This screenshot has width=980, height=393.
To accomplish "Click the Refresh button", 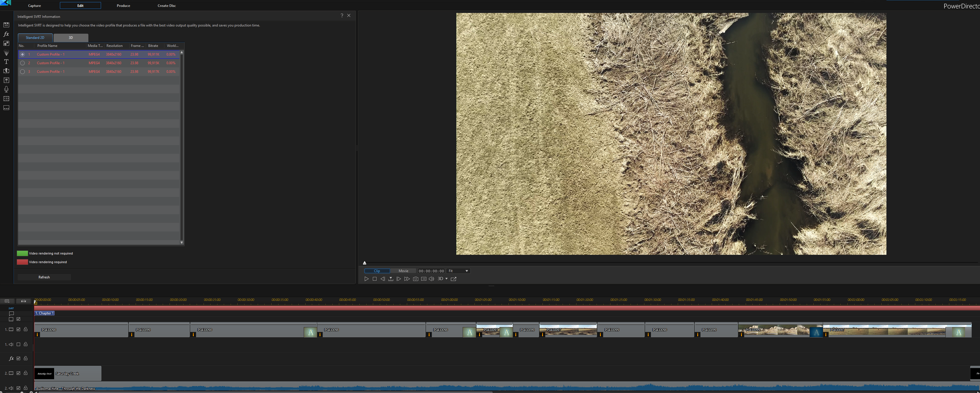I will pyautogui.click(x=44, y=277).
